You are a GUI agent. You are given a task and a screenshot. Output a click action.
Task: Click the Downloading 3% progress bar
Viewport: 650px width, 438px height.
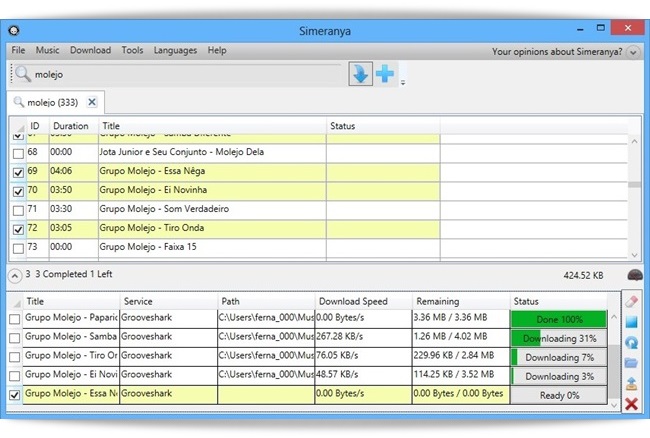pos(559,376)
